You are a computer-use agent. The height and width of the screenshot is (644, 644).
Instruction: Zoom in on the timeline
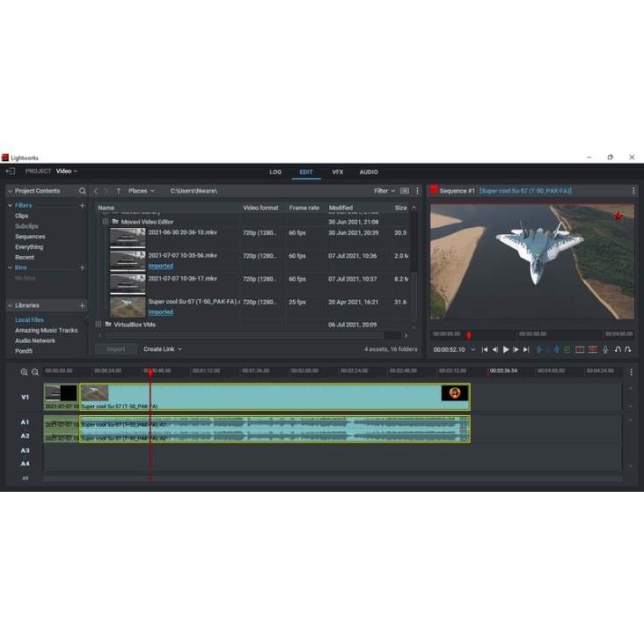point(24,371)
